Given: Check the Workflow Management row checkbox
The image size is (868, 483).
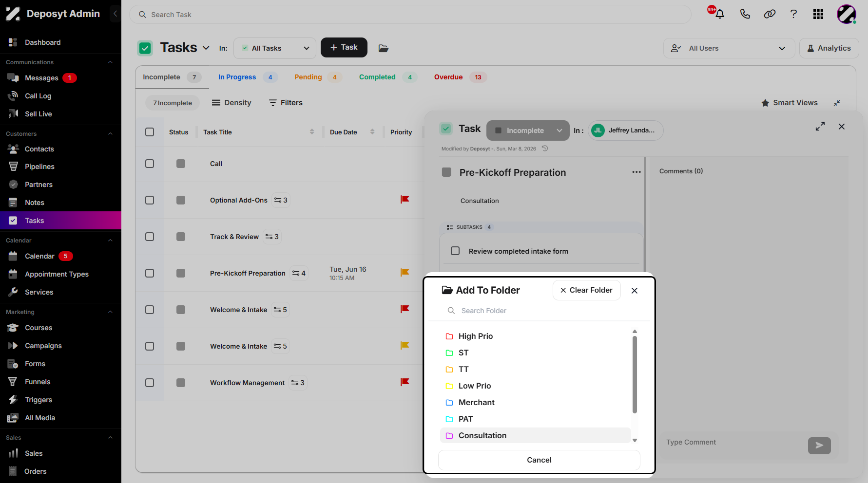Looking at the screenshot, I should click(150, 383).
